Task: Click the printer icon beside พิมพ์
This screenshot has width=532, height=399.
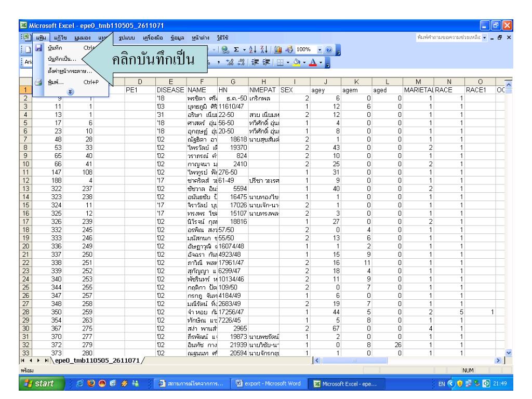Action: (x=38, y=82)
